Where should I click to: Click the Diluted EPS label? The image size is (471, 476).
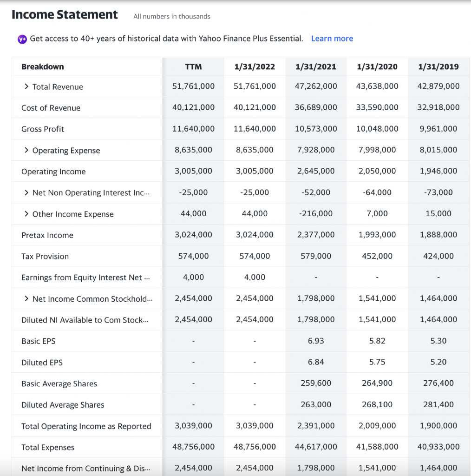42,363
